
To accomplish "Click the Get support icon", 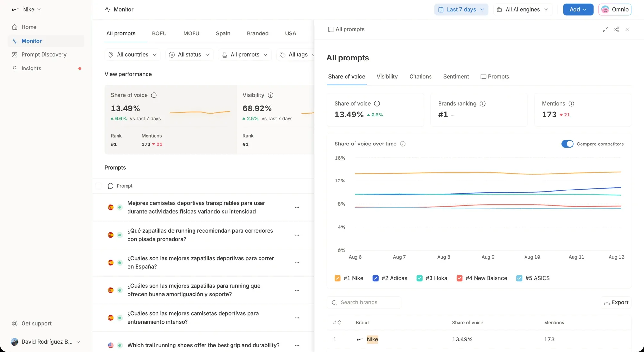I will pos(14,324).
